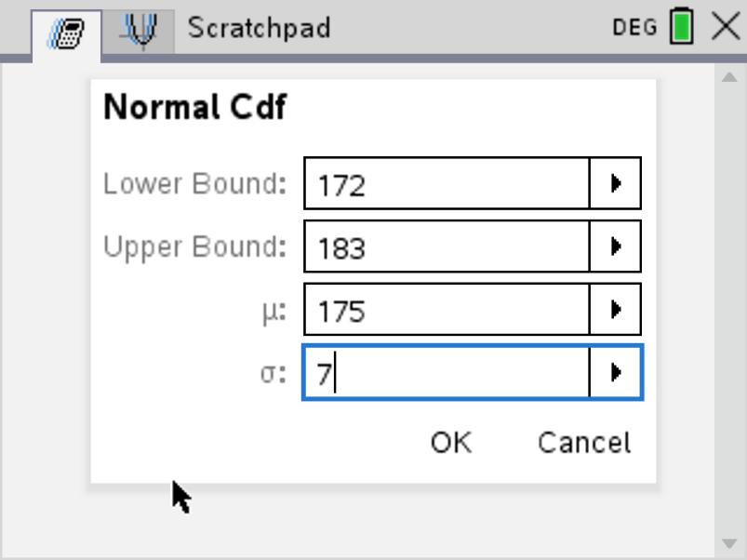Expand the Lower Bound variable arrow
This screenshot has height=560, width=747.
[x=615, y=184]
